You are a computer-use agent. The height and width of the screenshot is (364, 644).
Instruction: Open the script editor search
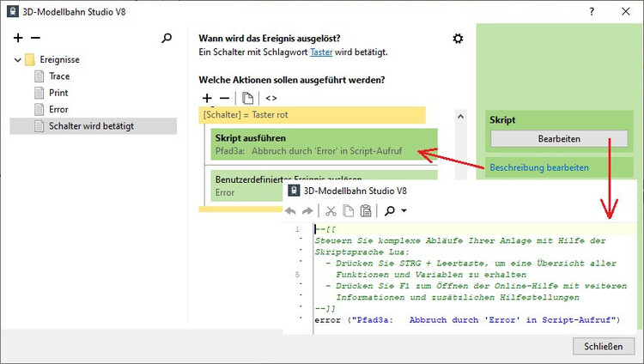coord(389,210)
